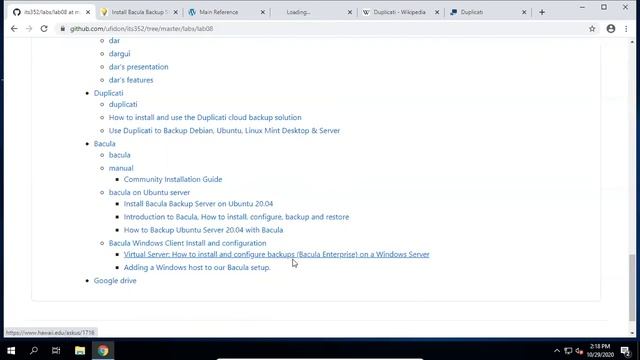Switch to the Duplicati - Wikipedia tab
The height and width of the screenshot is (360, 640).
point(399,12)
